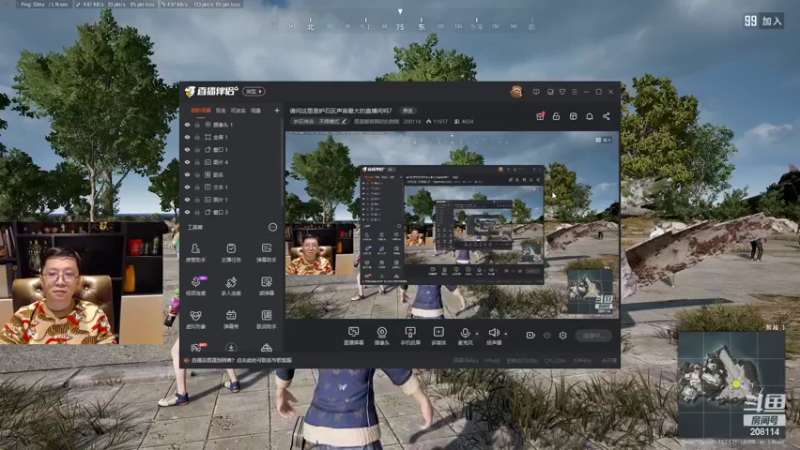
Task: Click the record icon beside the settings gear
Action: pyautogui.click(x=531, y=335)
